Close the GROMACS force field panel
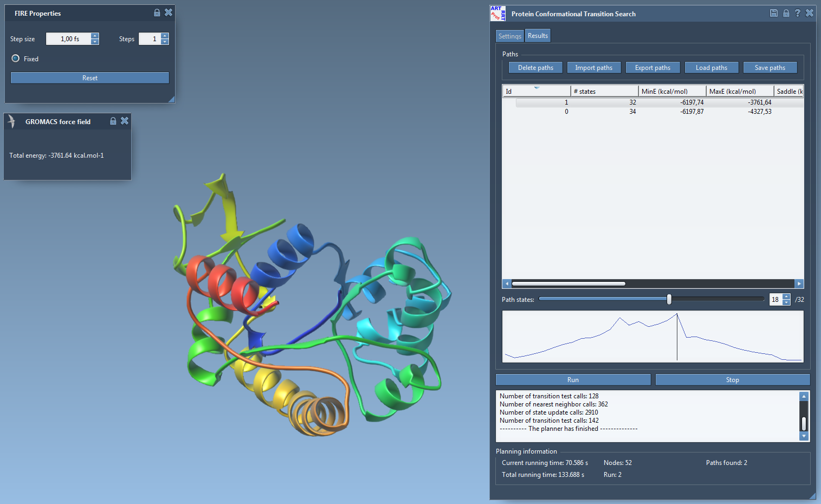This screenshot has height=504, width=821. tap(125, 121)
